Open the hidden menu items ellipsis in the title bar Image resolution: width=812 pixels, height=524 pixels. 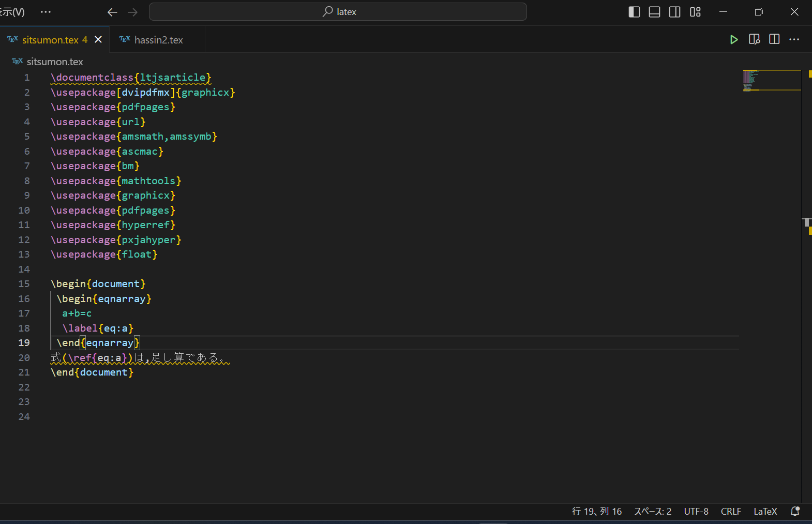coord(46,12)
